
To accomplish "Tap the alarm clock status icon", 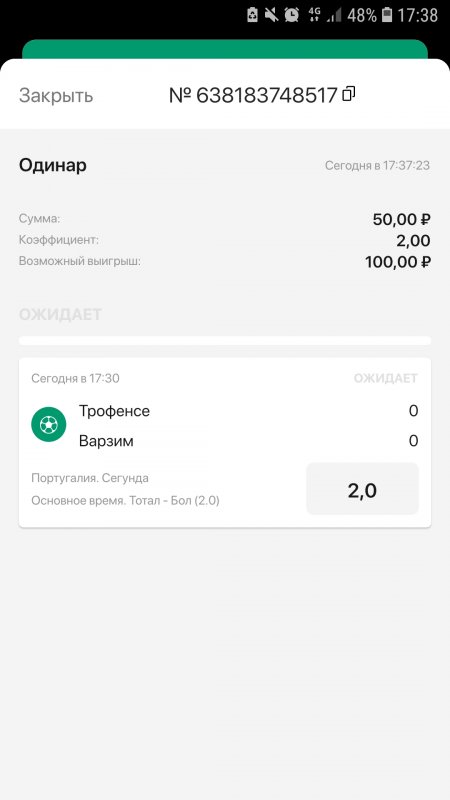I will (291, 15).
